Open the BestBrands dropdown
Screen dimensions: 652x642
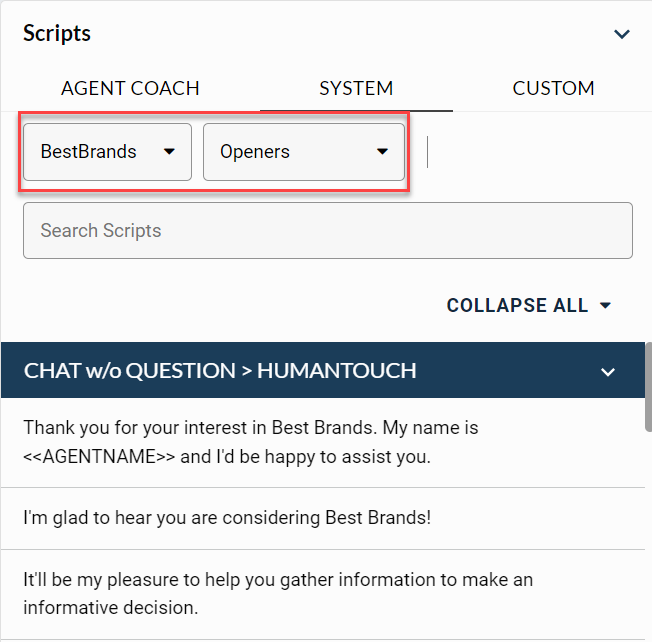point(107,152)
